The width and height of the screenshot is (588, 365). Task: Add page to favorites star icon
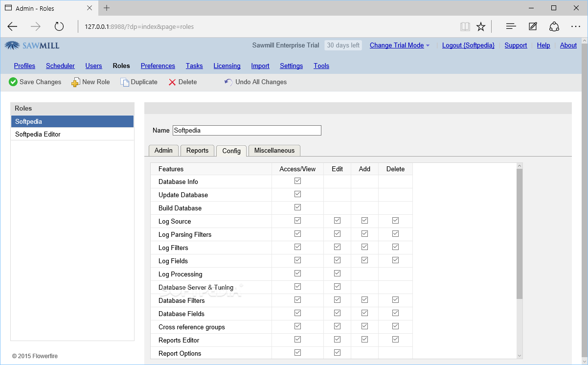coord(481,26)
